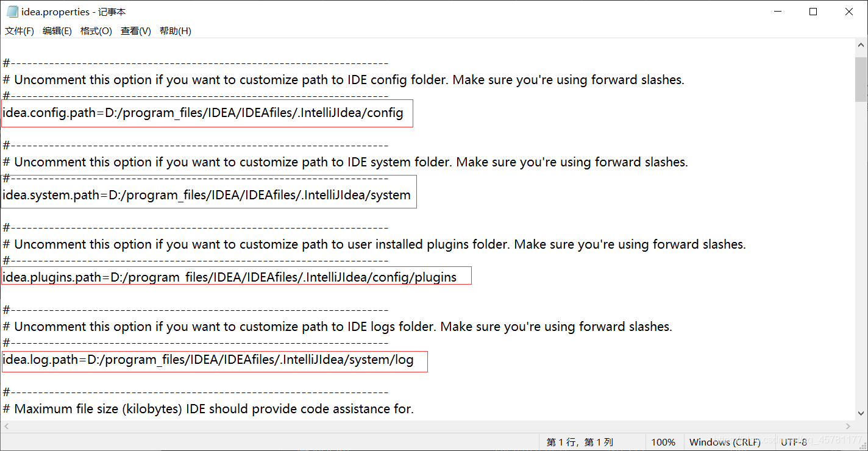The height and width of the screenshot is (451, 868).
Task: Click the idea.properties window title text
Action: [74, 12]
